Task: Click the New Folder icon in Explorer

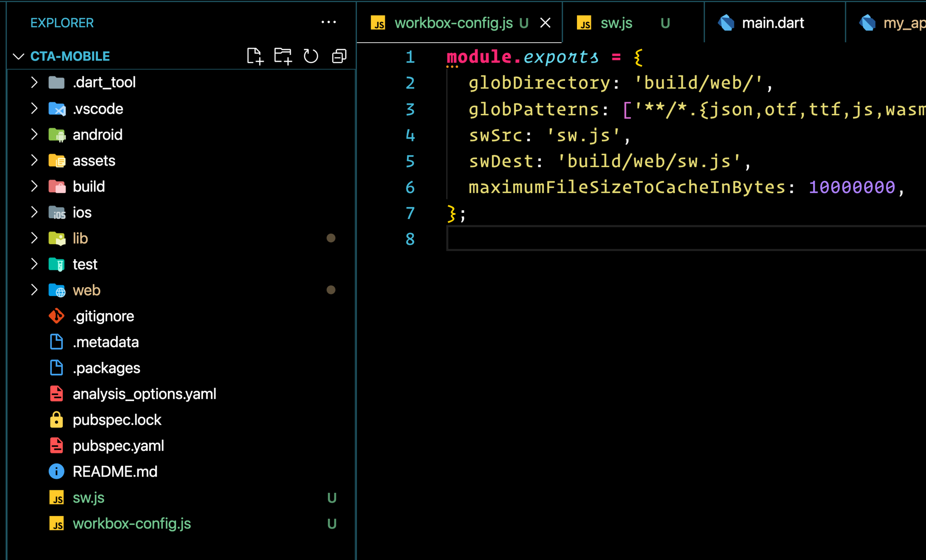Action: pos(283,56)
